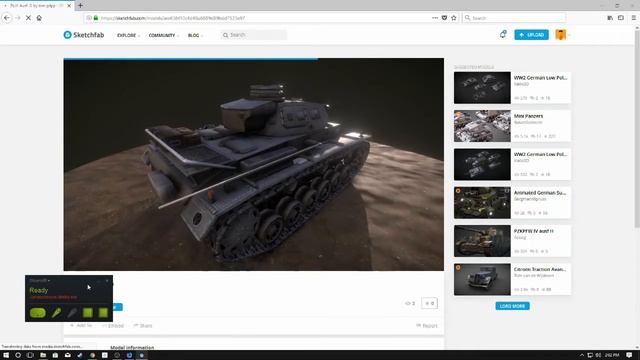Toggle the browser sidebar icon

621,18
